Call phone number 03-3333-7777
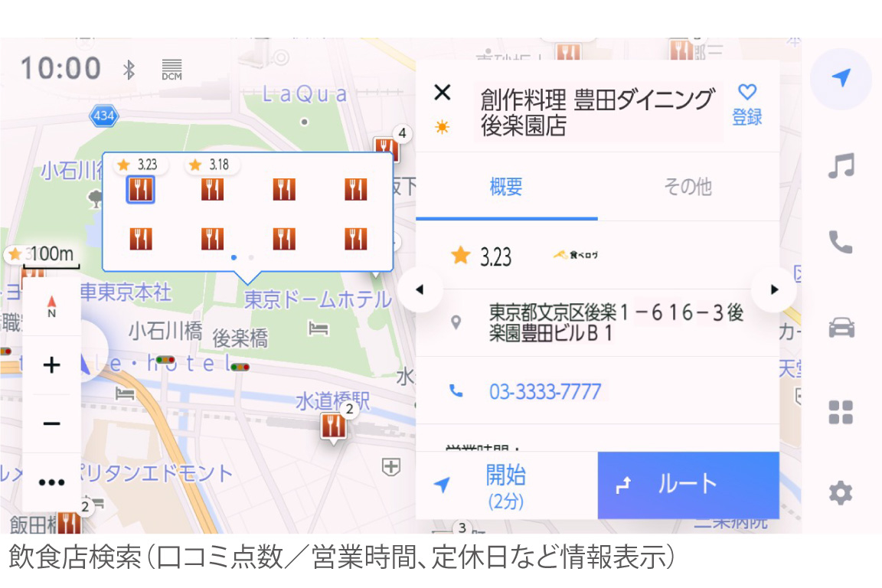 [545, 391]
